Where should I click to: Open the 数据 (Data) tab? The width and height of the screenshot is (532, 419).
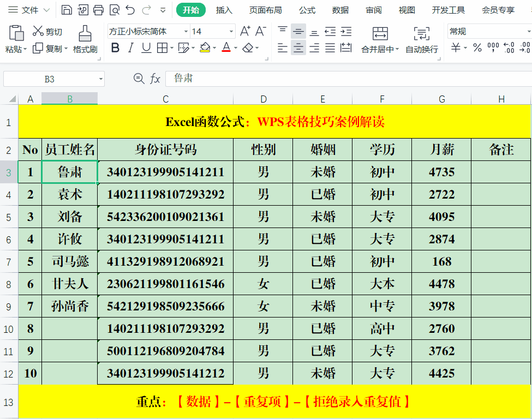(x=340, y=10)
